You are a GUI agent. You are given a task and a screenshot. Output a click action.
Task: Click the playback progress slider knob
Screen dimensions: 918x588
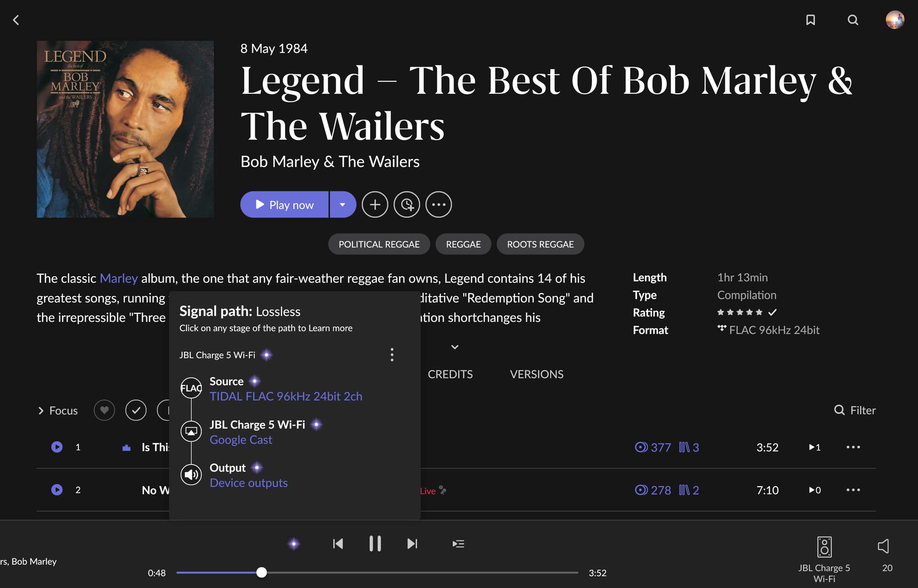(262, 572)
